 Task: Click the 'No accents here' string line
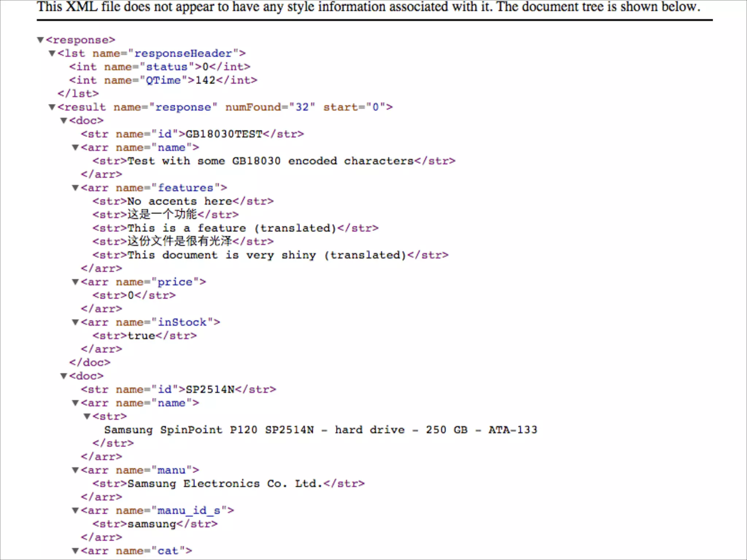[179, 201]
